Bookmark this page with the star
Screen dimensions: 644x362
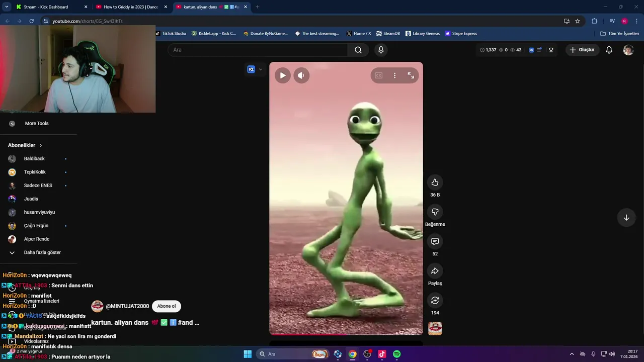point(578,21)
